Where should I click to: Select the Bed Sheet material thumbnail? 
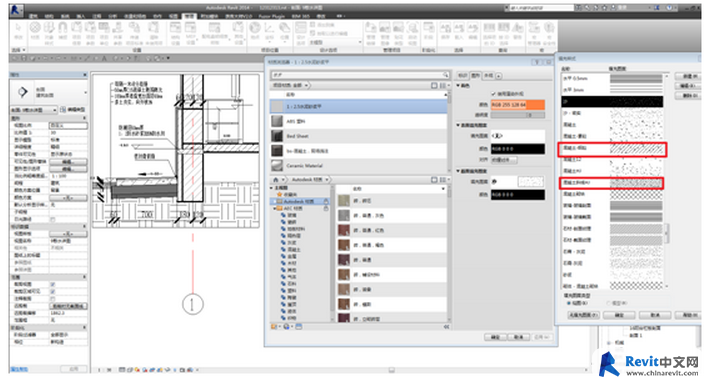point(277,136)
